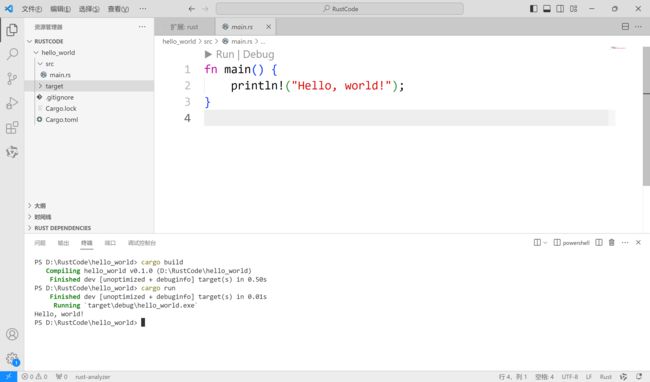The width and height of the screenshot is (650, 382).
Task: Click the navigate back arrow
Action: click(x=192, y=9)
